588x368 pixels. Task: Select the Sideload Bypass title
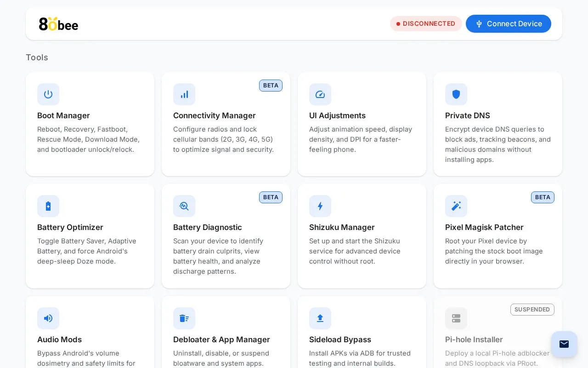pos(340,339)
